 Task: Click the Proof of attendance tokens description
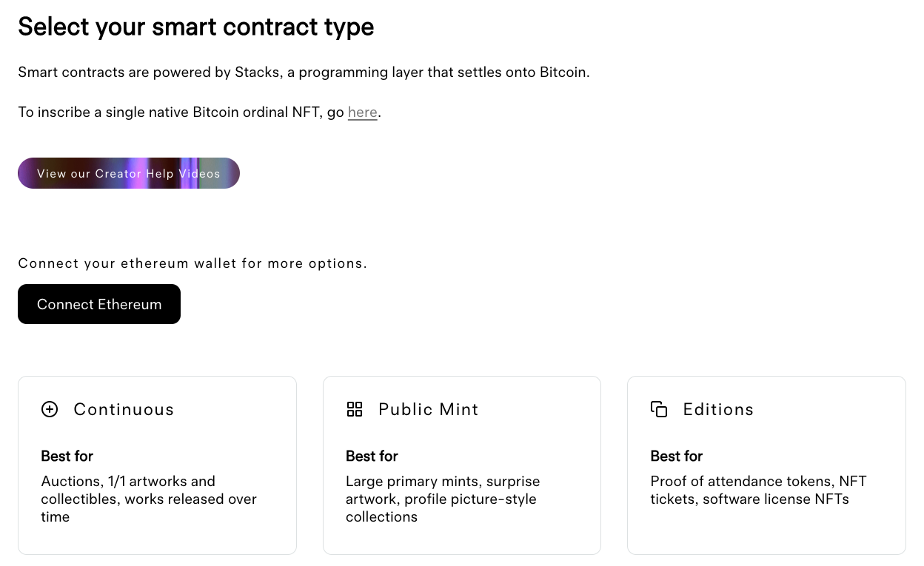pyautogui.click(x=758, y=490)
